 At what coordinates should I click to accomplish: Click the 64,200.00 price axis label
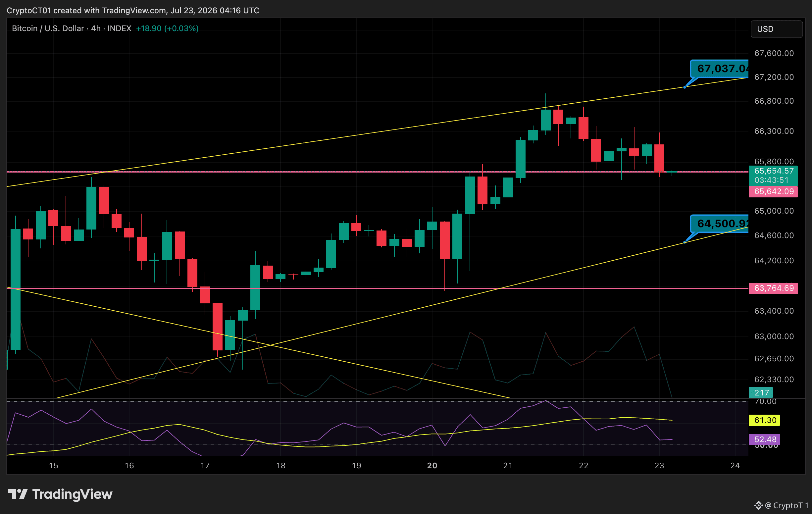point(774,261)
